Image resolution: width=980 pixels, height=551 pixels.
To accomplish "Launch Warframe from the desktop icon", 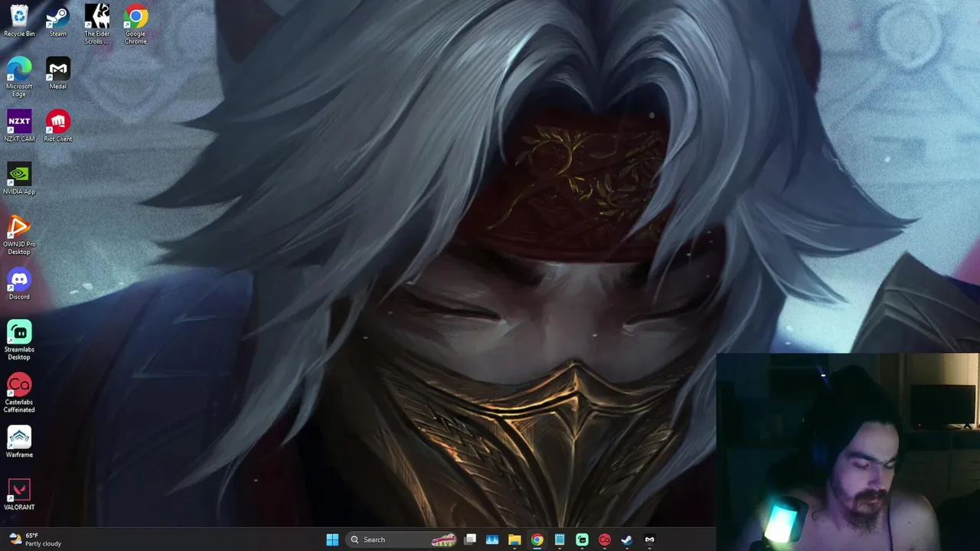I will point(19,442).
